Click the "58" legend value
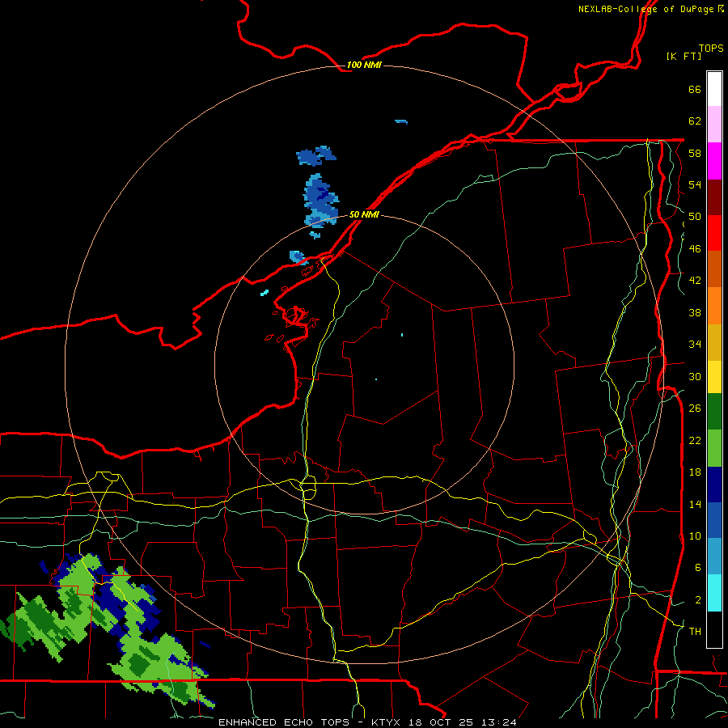Image resolution: width=728 pixels, height=728 pixels. click(x=695, y=153)
